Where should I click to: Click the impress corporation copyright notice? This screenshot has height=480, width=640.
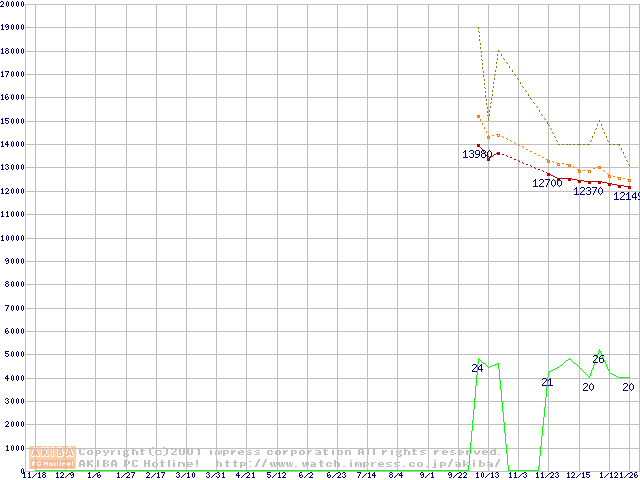coord(290,452)
